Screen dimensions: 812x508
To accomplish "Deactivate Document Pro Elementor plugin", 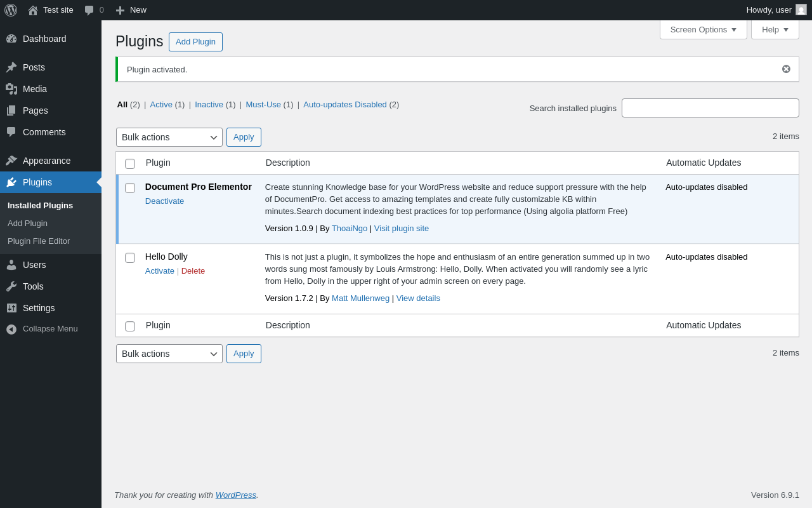I will [164, 201].
